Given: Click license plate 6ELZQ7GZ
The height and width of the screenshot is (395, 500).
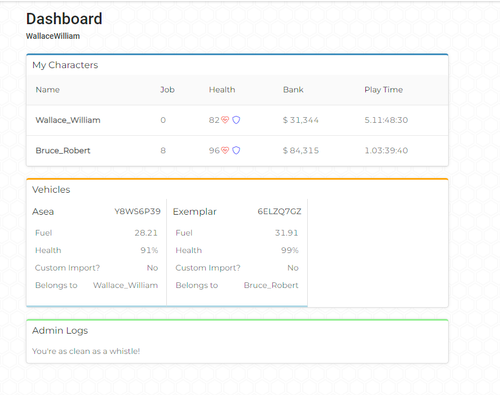Looking at the screenshot, I should click(x=279, y=211).
